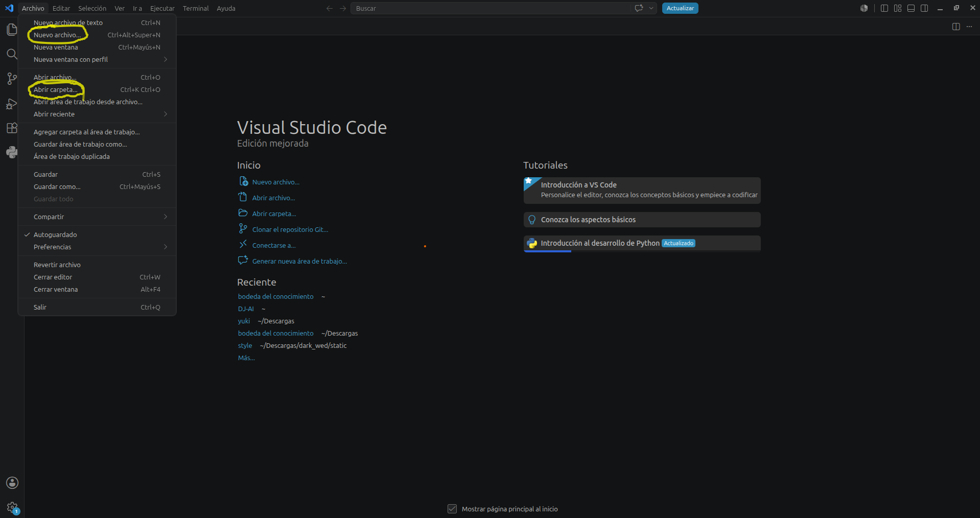The width and height of the screenshot is (980, 518).
Task: Open the Ejecutar menu
Action: click(x=162, y=8)
